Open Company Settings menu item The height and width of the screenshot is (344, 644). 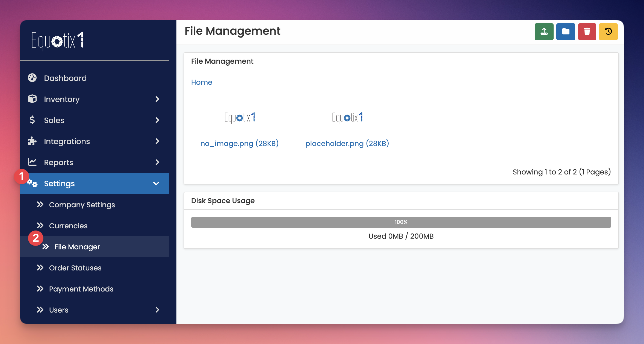[82, 205]
